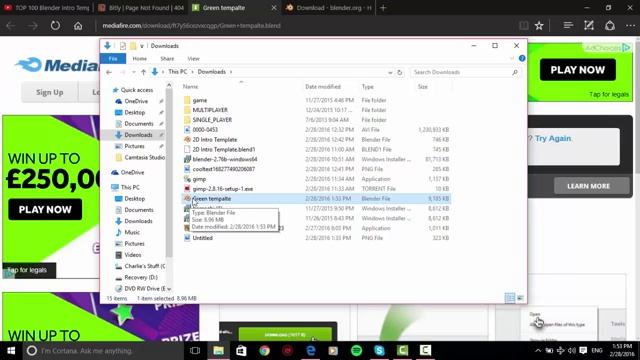Viewport: 640px width, 360px height.
Task: Open a new browser tab with plus
Action: tap(383, 8)
